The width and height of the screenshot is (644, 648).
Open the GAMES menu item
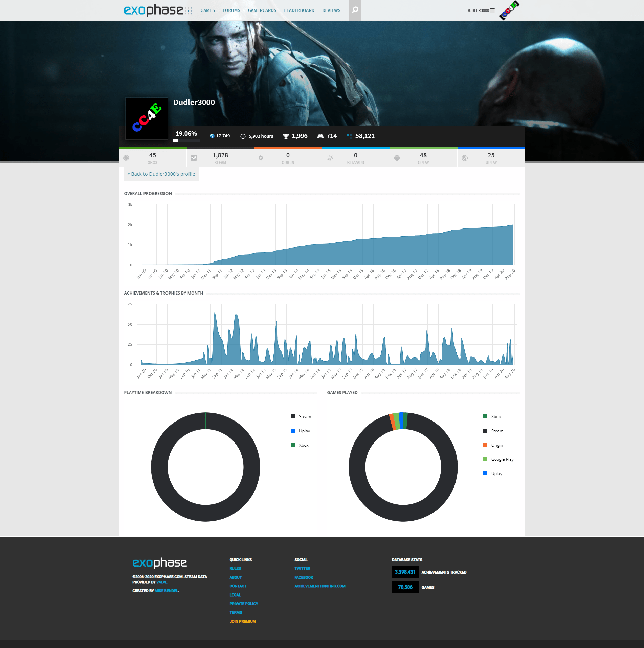click(x=207, y=10)
